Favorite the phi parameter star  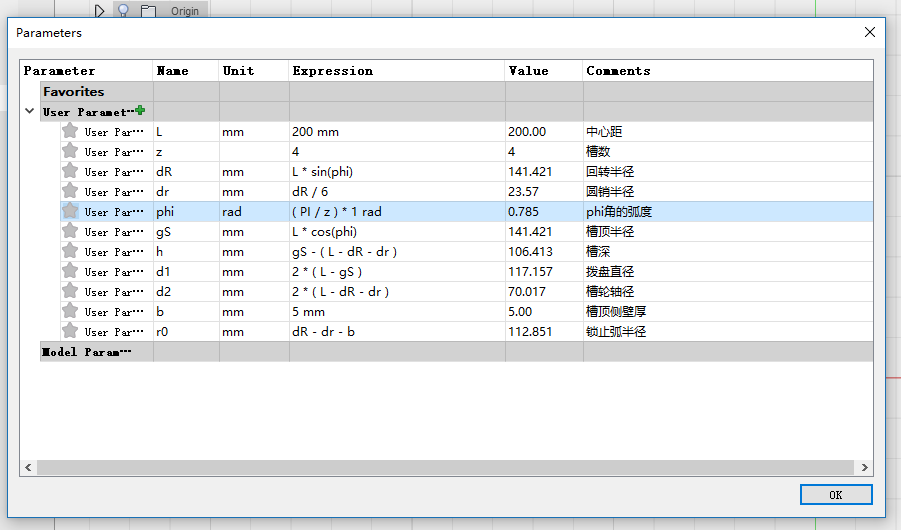(x=70, y=211)
